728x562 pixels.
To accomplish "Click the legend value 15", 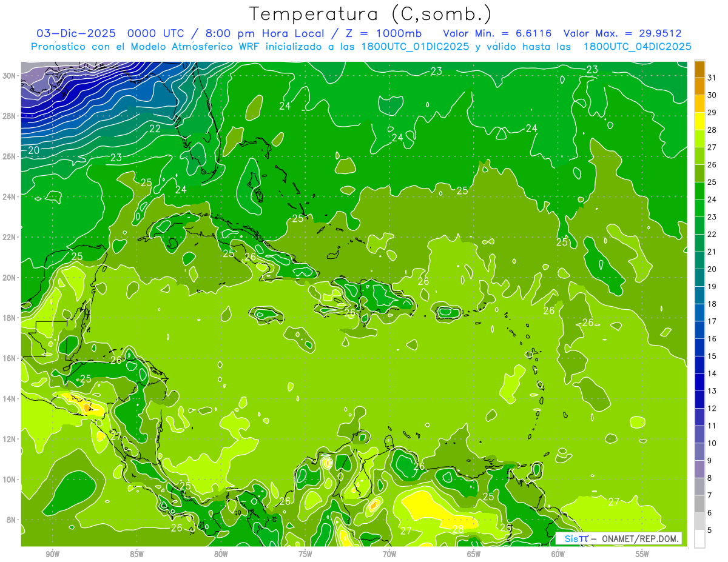I will pos(712,356).
